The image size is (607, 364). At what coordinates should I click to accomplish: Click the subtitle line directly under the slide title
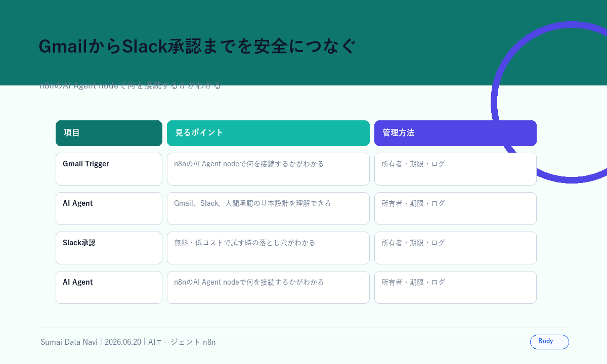tap(131, 85)
